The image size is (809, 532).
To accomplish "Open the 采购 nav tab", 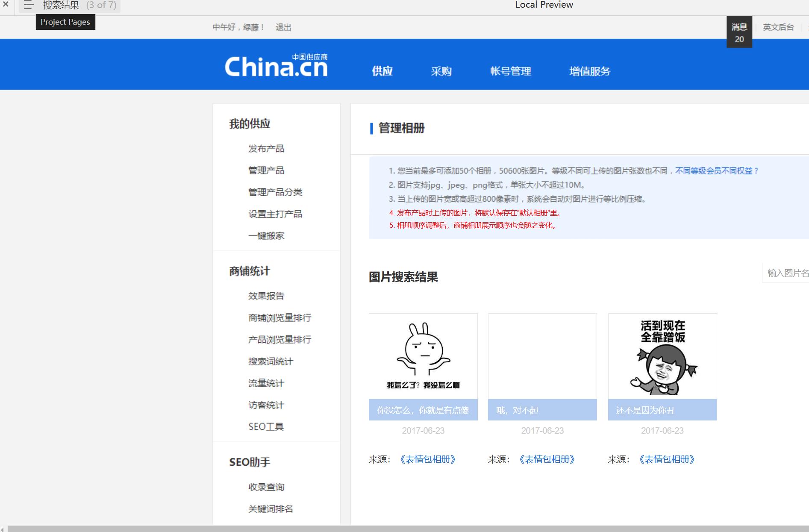I will (x=441, y=71).
